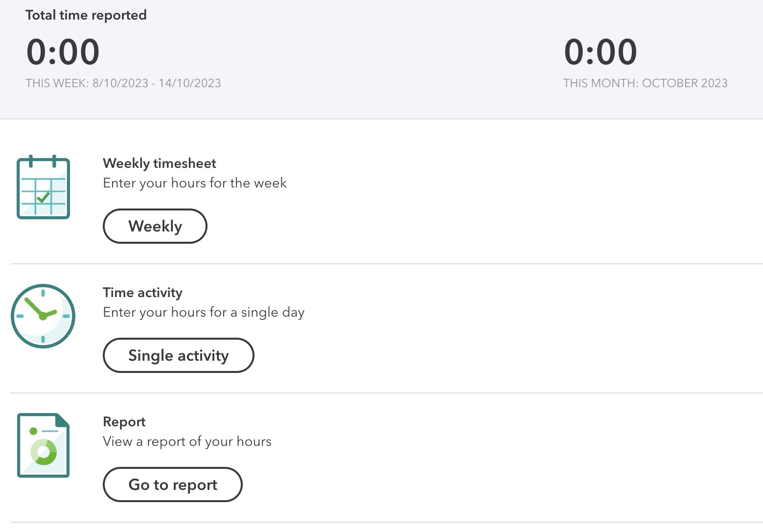Click this month's 0:00 time total

click(601, 52)
